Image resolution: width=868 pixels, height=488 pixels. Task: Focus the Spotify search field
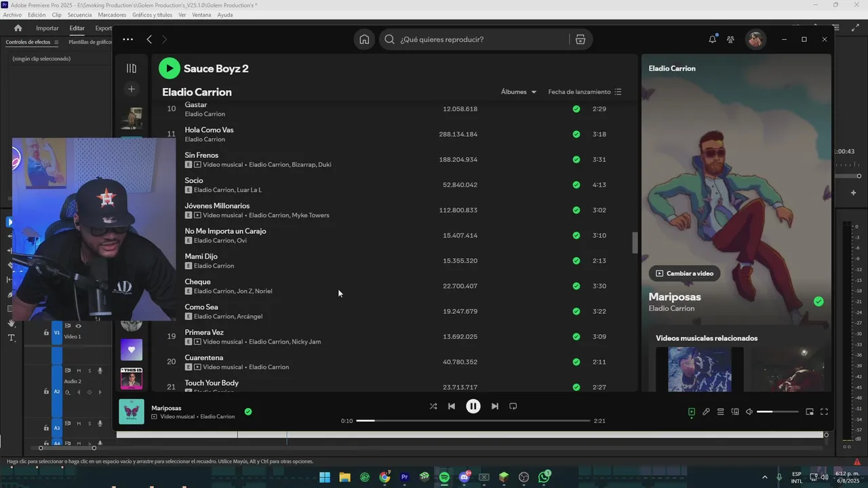click(475, 39)
